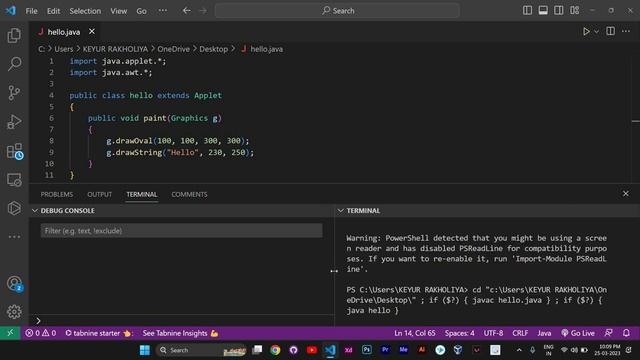Open Remote Explorer view
The width and height of the screenshot is (640, 360).
[14, 180]
